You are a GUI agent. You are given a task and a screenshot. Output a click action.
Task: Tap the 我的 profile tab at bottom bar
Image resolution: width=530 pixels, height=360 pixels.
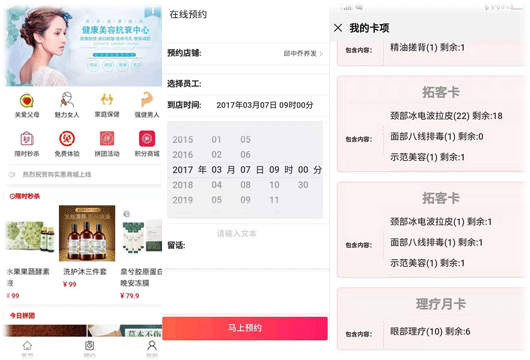[152, 349]
